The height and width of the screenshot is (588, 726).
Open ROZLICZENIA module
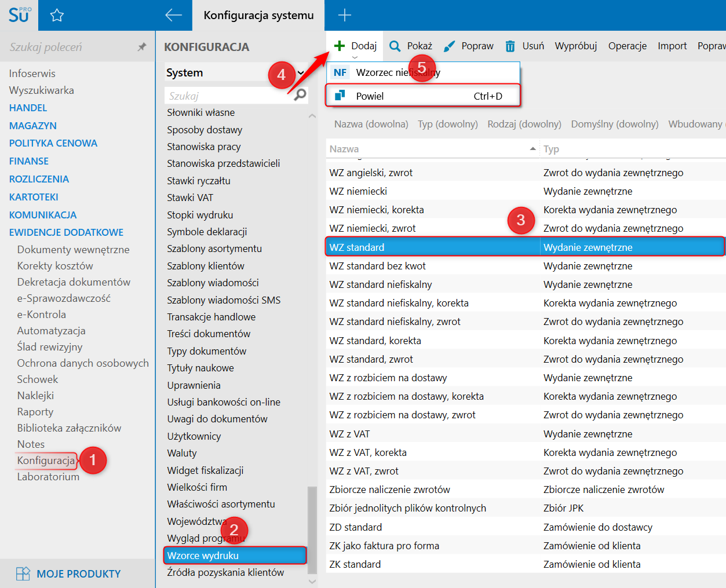click(x=39, y=179)
